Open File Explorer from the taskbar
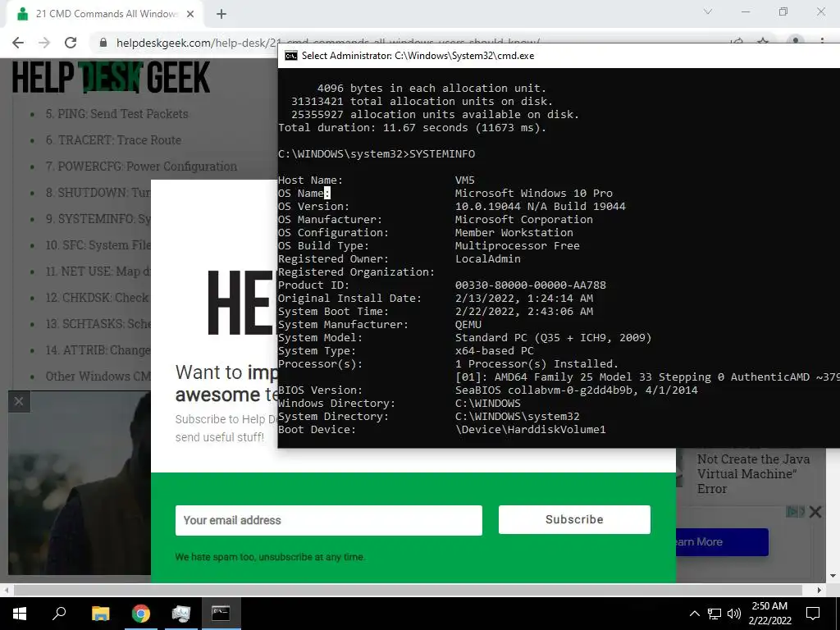The image size is (840, 630). 100,614
